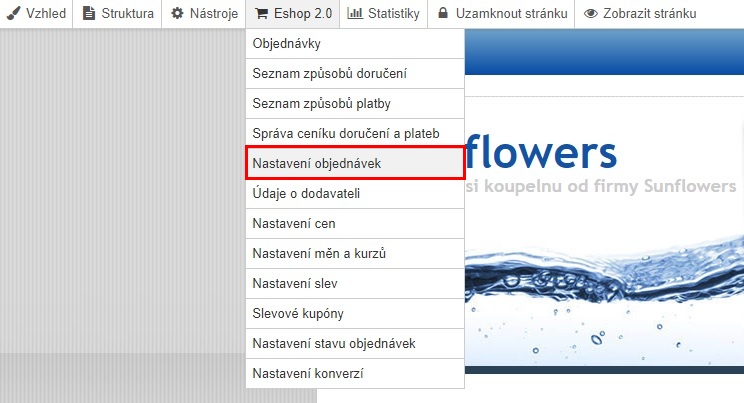The image size is (744, 403).
Task: Click the gear icon for Nástroje
Action: coord(177,14)
